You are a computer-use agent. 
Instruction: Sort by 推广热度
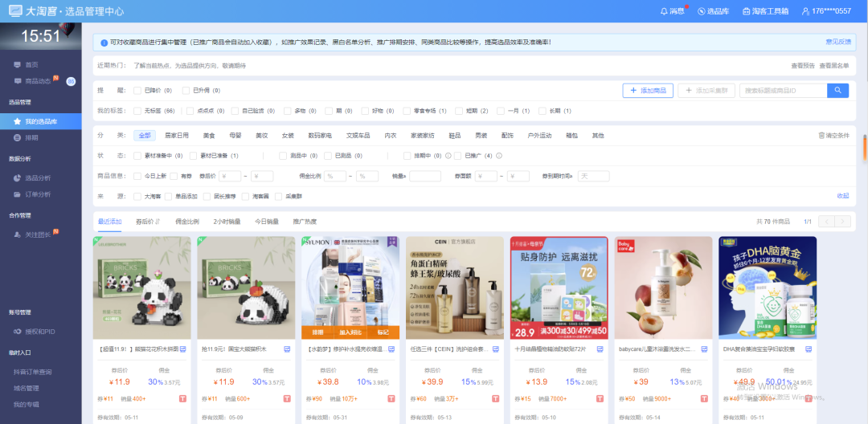(305, 222)
